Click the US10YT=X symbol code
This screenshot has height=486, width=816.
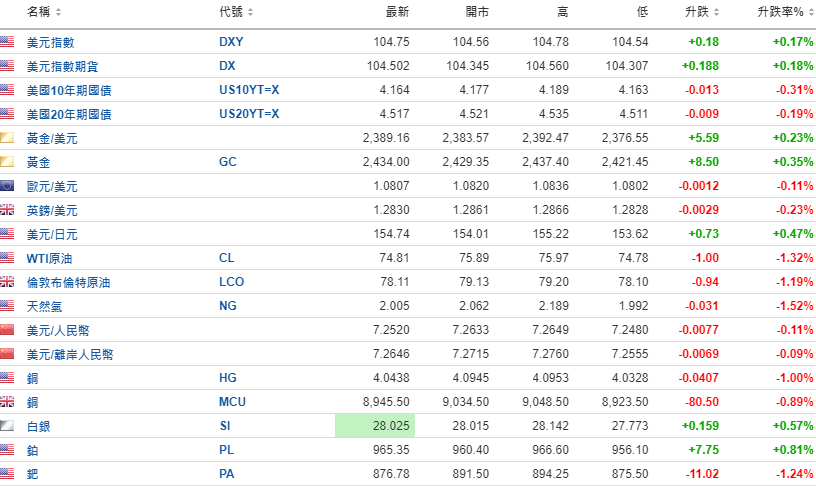pos(249,90)
